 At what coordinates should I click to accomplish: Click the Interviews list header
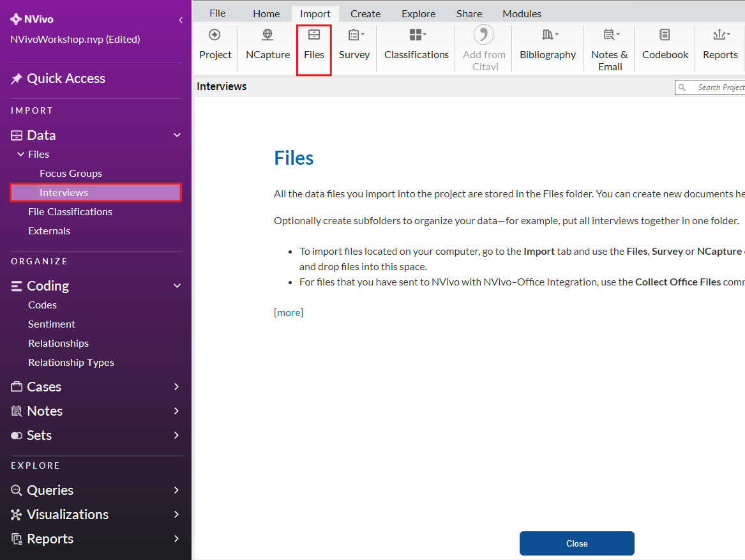click(x=222, y=86)
